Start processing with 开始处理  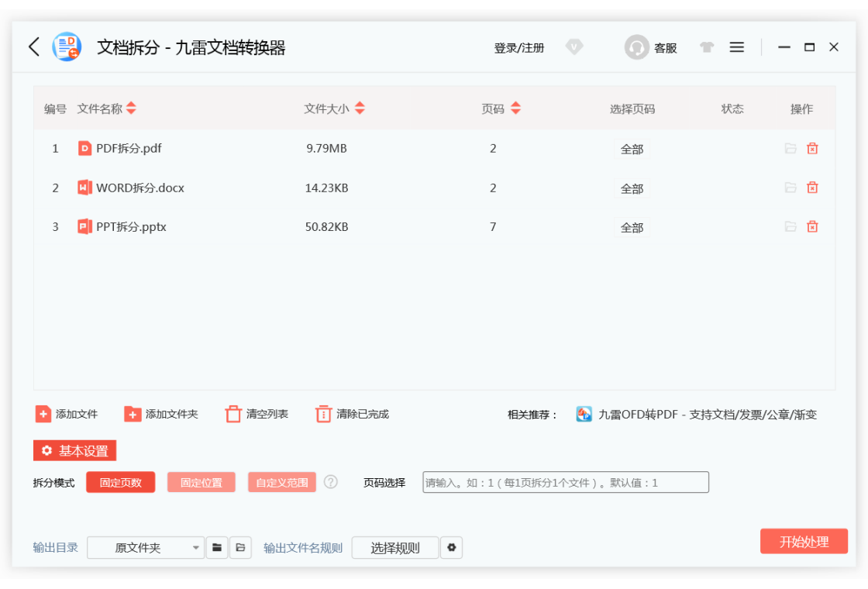tap(804, 542)
